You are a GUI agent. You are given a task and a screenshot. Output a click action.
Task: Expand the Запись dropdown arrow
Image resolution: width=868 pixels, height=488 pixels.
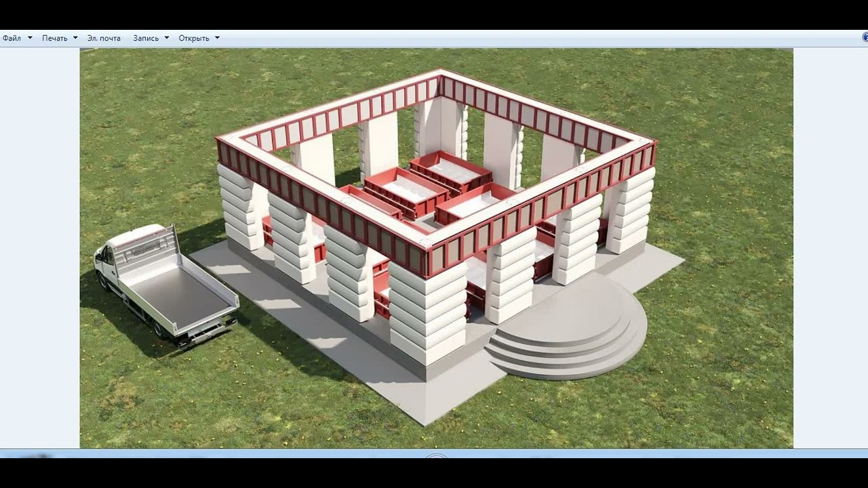pos(167,39)
